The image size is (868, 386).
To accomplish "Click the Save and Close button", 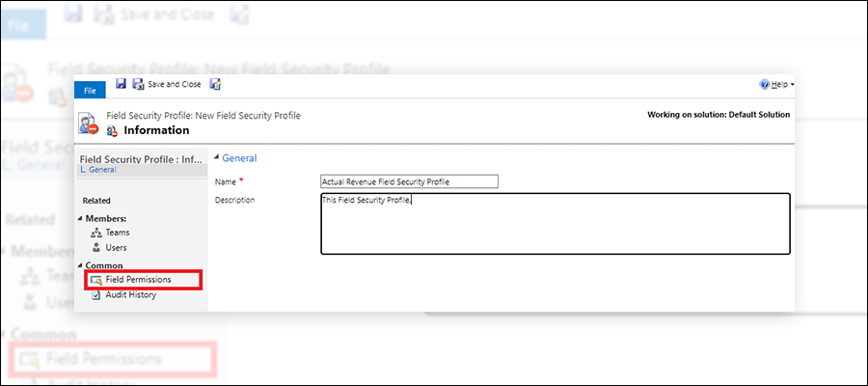I will point(168,84).
